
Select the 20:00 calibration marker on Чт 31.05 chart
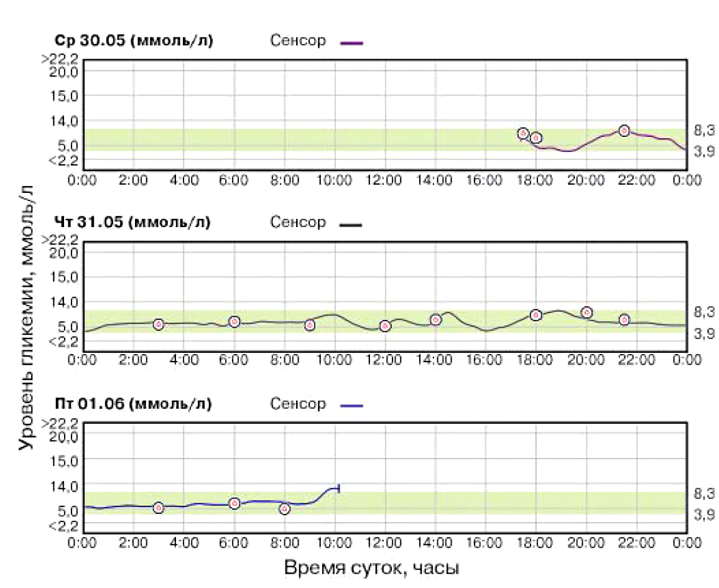pyautogui.click(x=587, y=312)
